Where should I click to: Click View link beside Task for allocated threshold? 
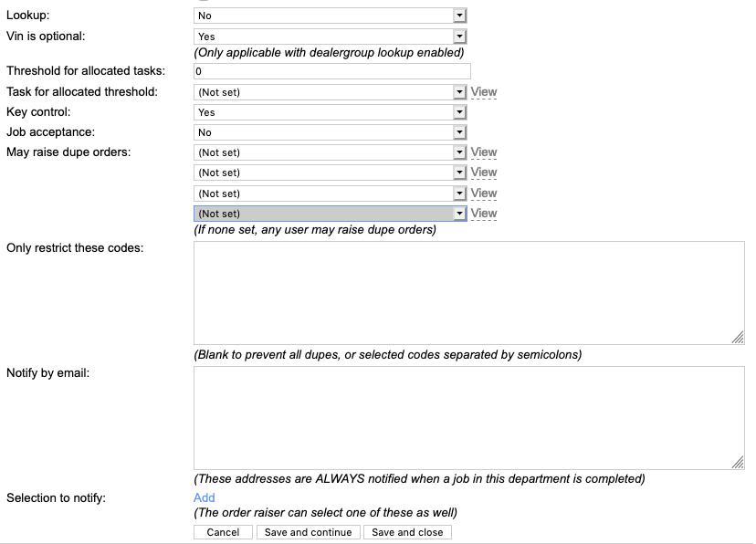point(483,92)
